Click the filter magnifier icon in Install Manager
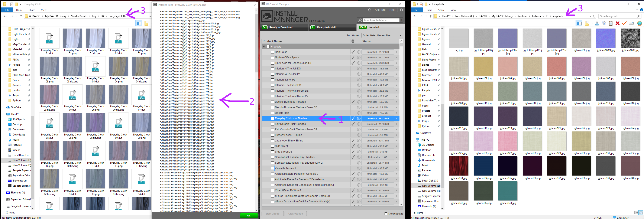Viewport: 644px width, 219px height. [360, 20]
